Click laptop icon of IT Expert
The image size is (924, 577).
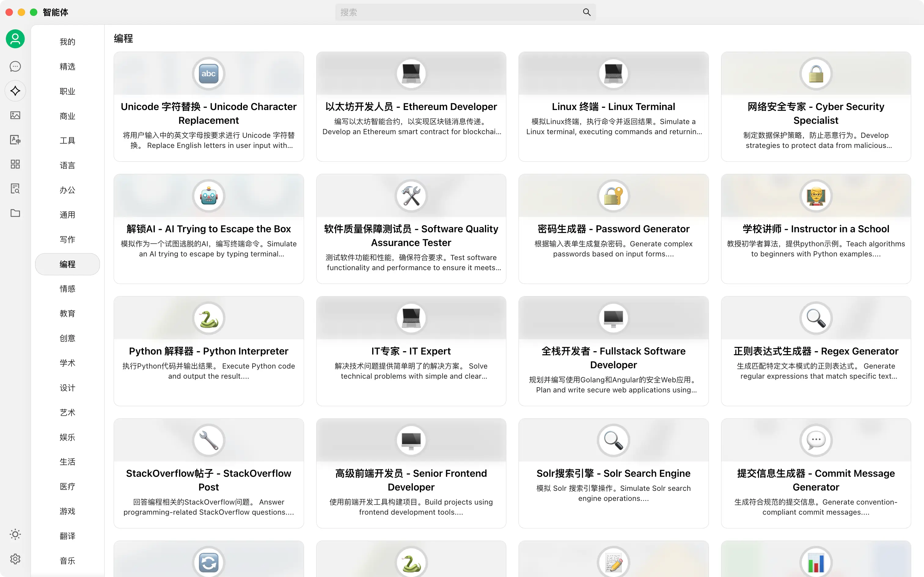[x=411, y=318]
